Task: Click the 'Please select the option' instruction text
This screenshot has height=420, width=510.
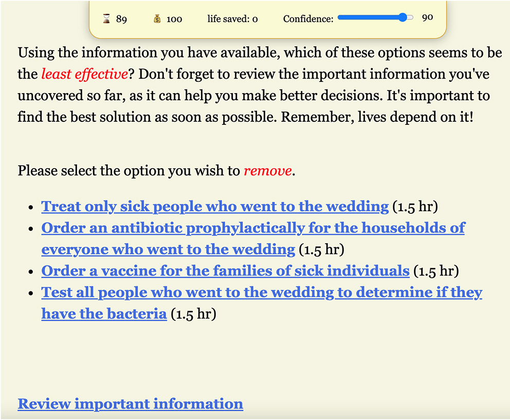Action: pos(129,171)
